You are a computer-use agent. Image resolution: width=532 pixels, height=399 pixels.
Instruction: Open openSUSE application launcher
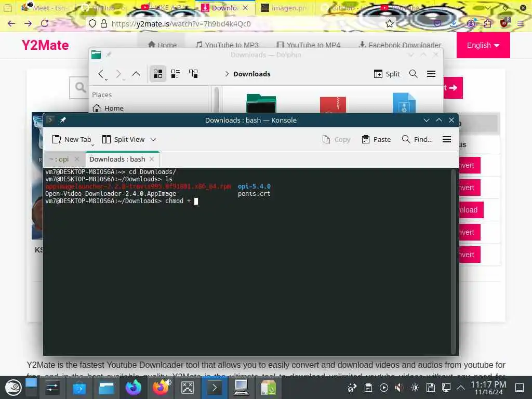[13, 388]
